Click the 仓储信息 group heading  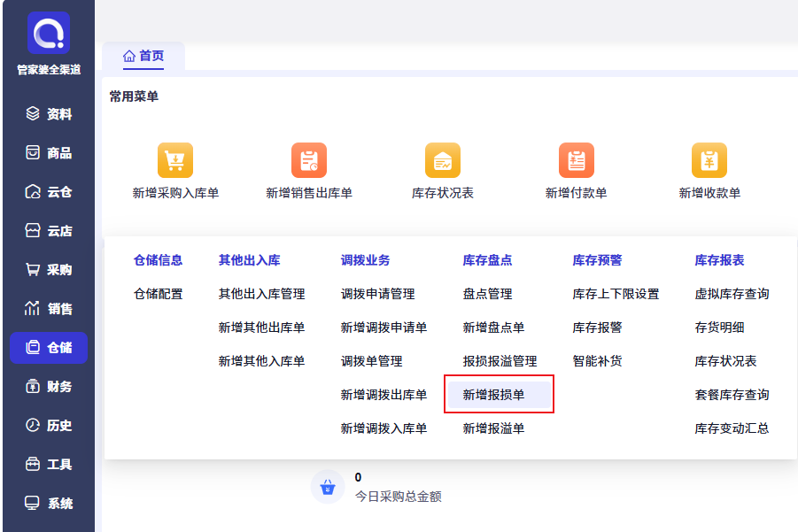[x=158, y=260]
